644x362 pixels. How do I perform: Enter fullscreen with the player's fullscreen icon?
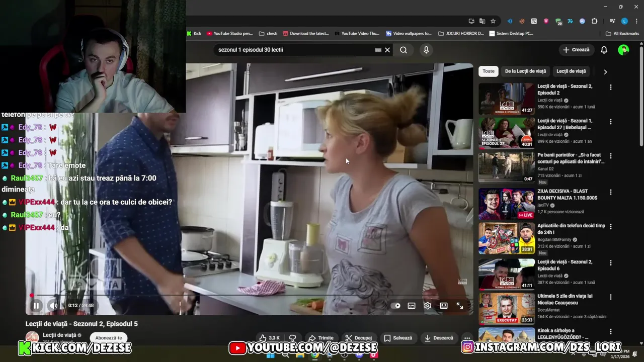coord(460,305)
